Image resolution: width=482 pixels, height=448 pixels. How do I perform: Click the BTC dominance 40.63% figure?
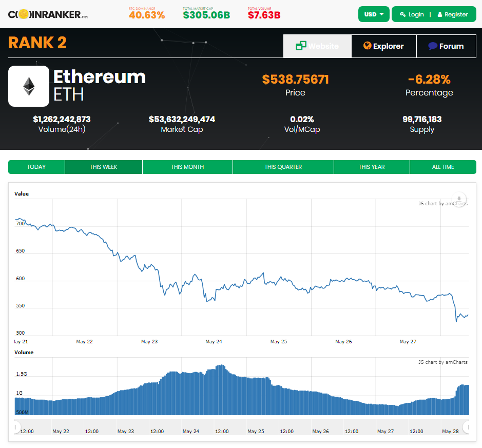tap(147, 15)
